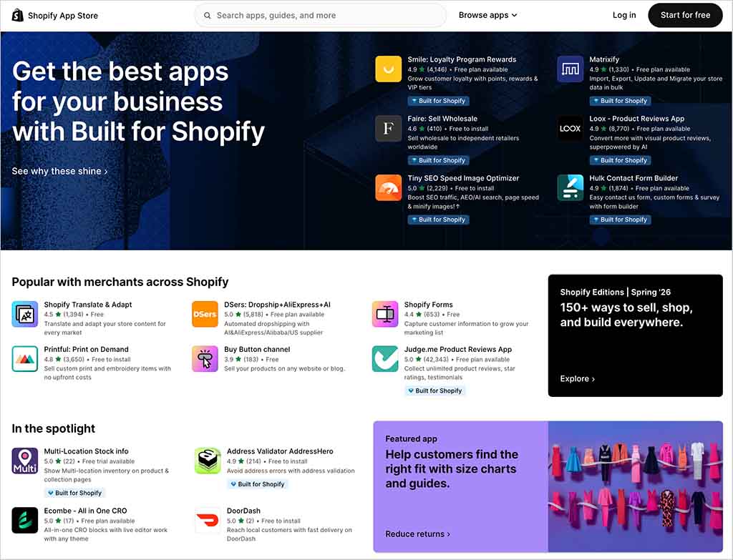
Task: Click Built for Shopify badge under Tiny SEO
Action: pyautogui.click(x=438, y=220)
